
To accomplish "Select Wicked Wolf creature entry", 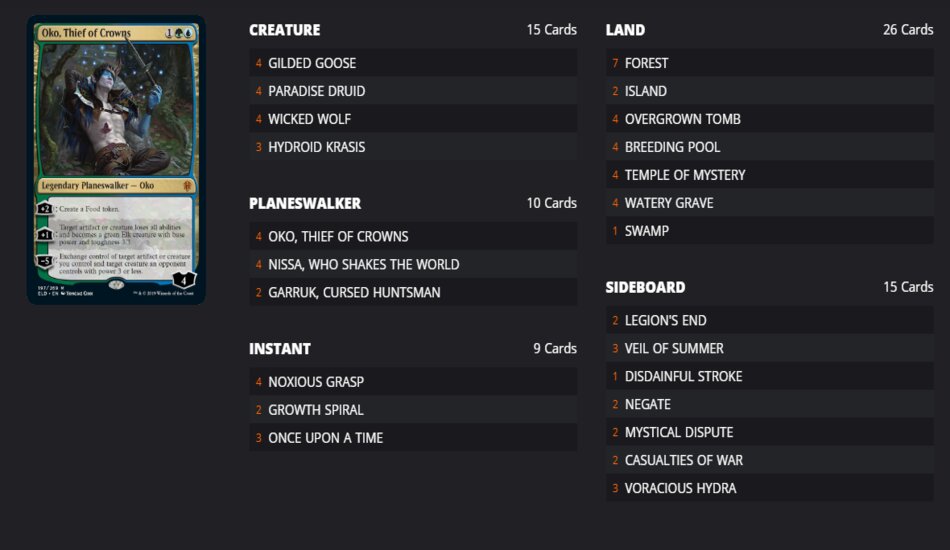I will [413, 119].
